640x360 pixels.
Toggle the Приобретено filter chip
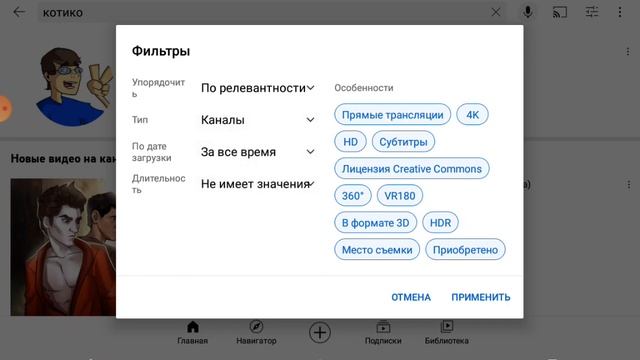[465, 250]
